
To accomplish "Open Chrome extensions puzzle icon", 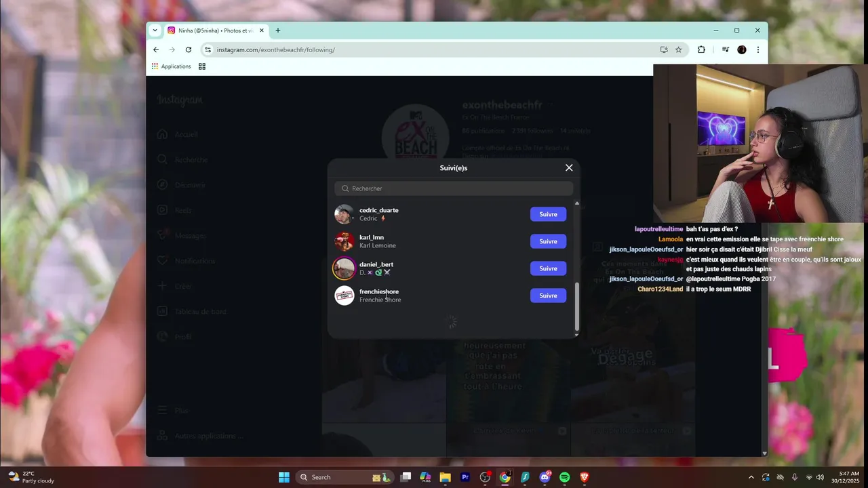I will (701, 49).
